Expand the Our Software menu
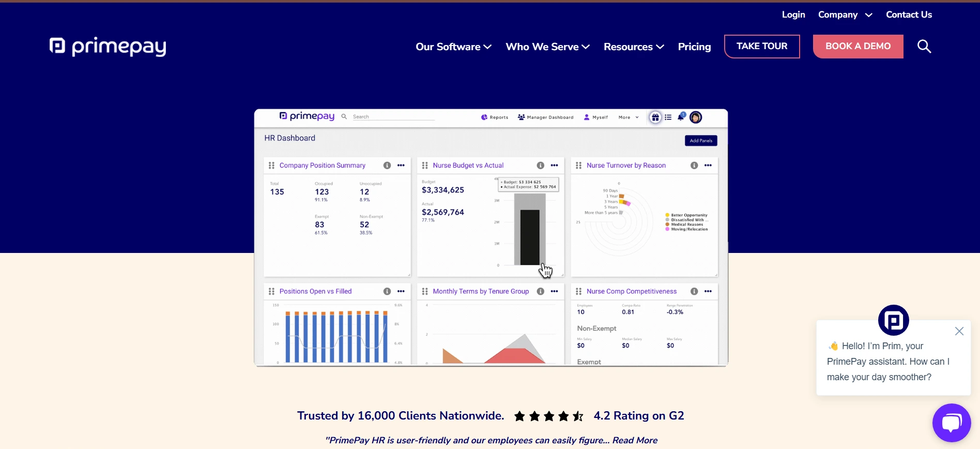980x449 pixels. coord(453,47)
